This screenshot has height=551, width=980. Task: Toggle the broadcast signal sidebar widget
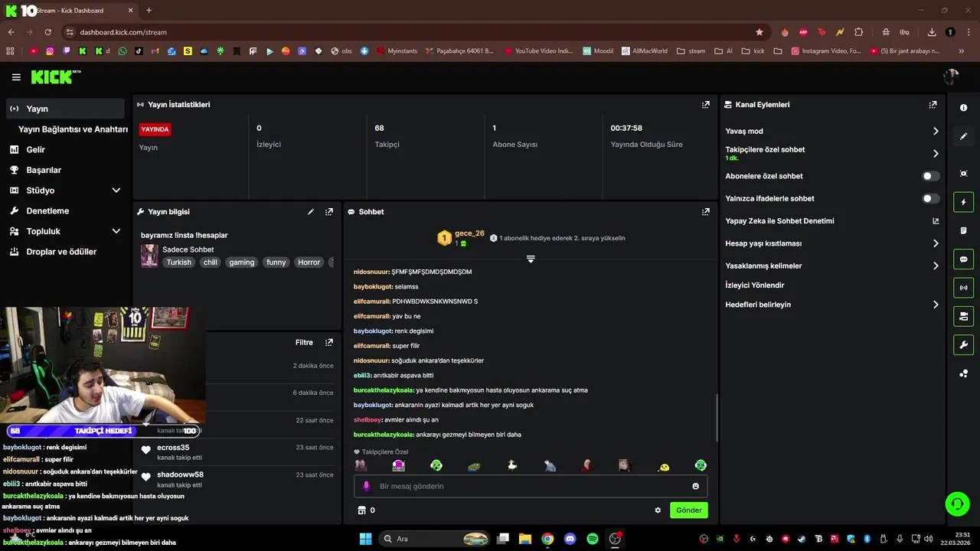(x=963, y=288)
